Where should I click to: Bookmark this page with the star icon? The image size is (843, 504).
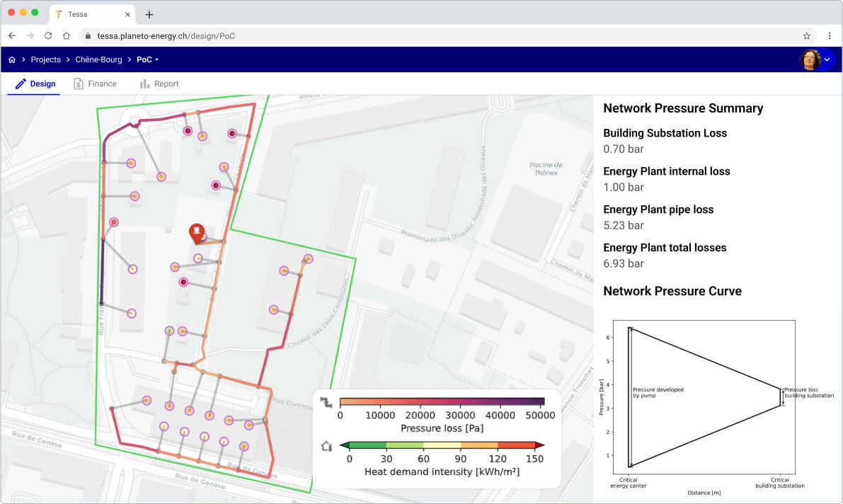pos(806,35)
